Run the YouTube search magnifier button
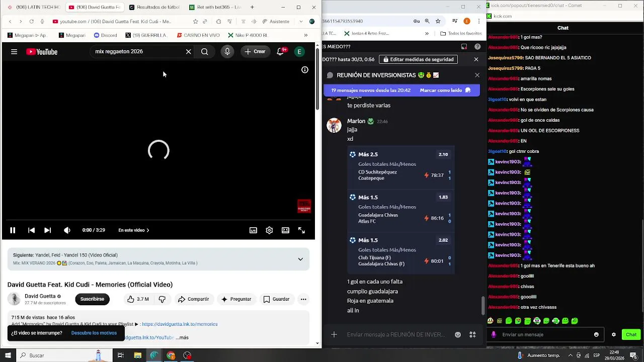Image resolution: width=644 pixels, height=362 pixels. coord(205,52)
